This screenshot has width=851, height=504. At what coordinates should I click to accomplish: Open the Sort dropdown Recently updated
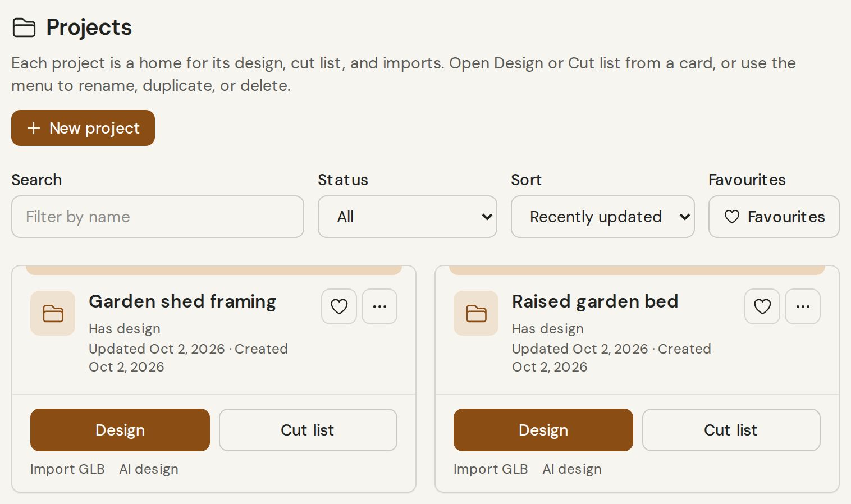point(603,217)
